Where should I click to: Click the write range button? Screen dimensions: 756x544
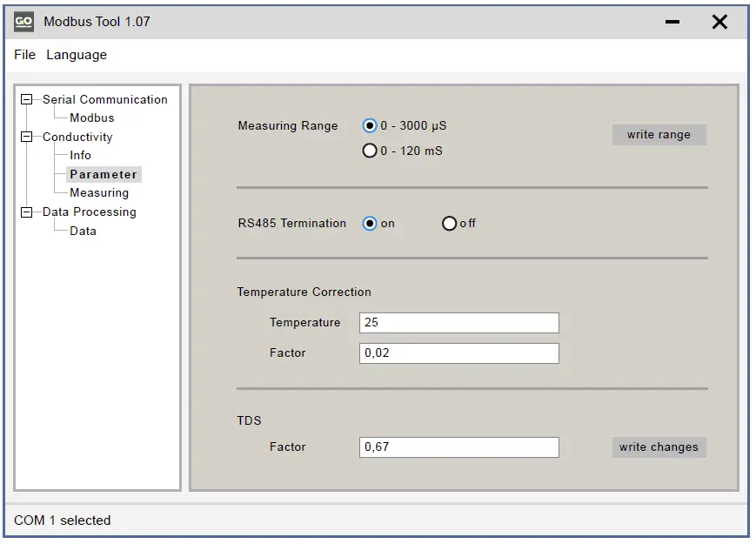click(659, 134)
